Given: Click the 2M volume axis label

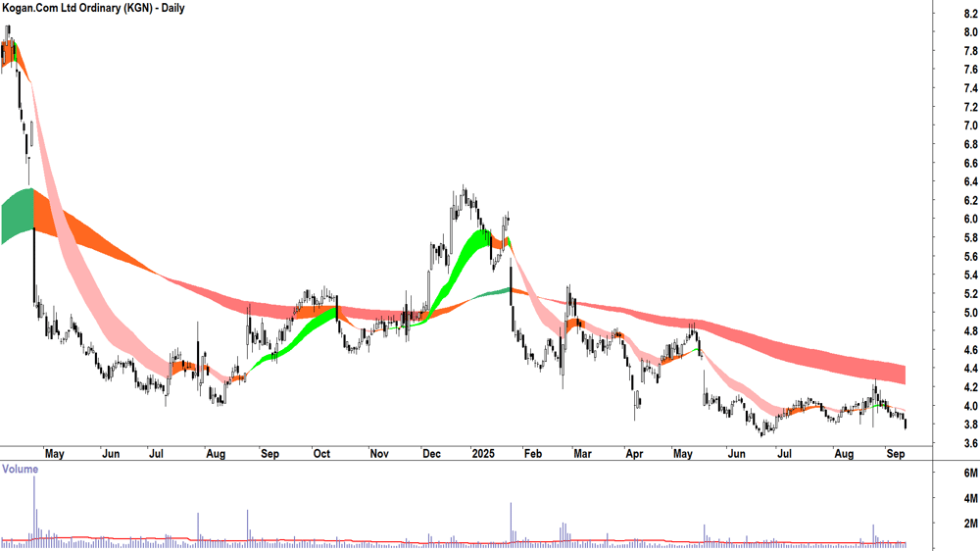Looking at the screenshot, I should coord(970,524).
